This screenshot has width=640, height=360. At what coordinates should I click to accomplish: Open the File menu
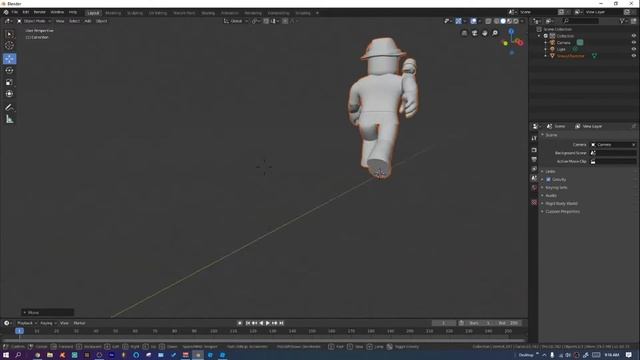point(14,12)
